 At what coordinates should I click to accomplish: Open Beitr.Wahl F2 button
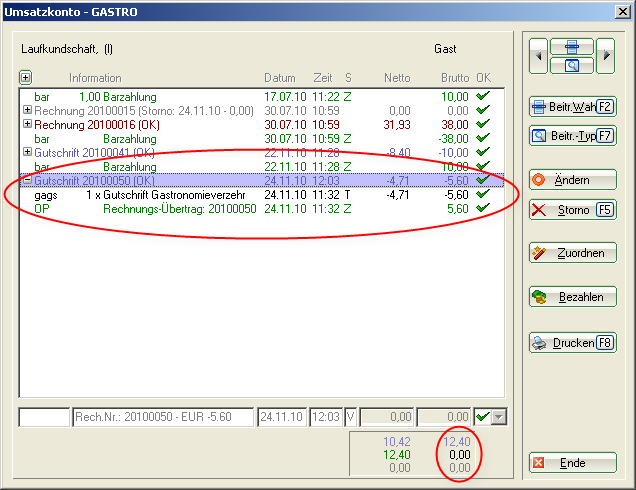[573, 107]
